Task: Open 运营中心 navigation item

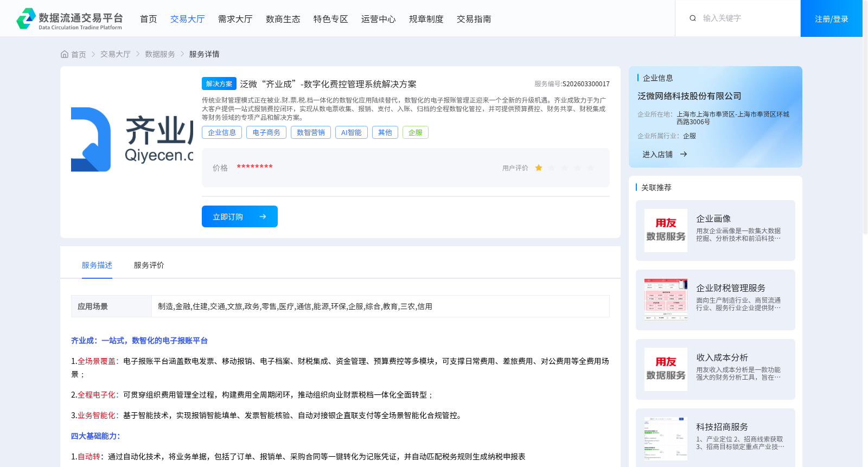Action: click(378, 19)
